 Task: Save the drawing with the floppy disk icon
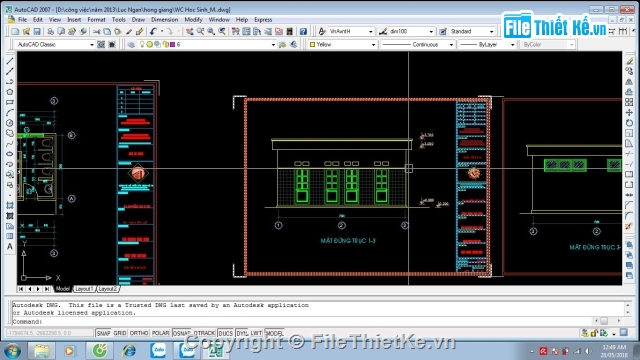37,31
